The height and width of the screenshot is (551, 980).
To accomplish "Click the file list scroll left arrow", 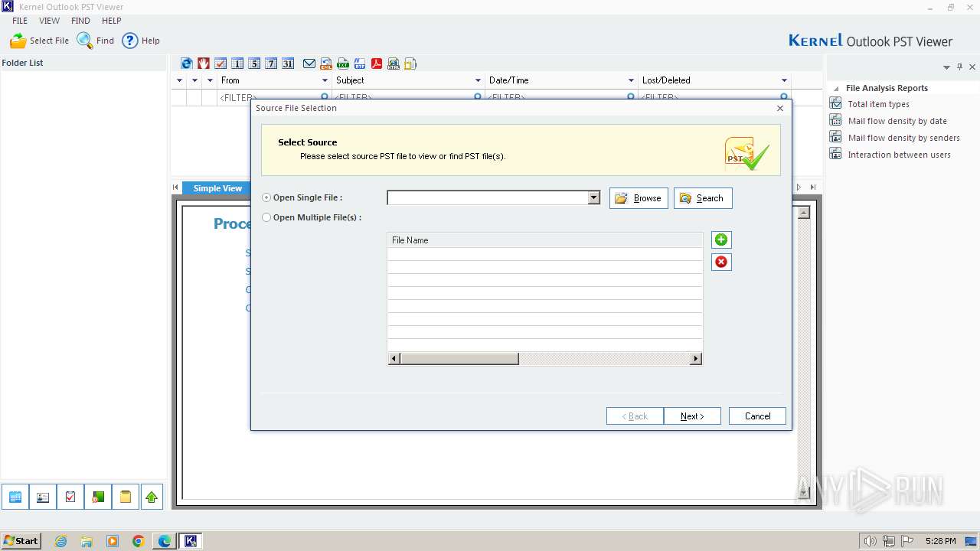I will tap(394, 359).
